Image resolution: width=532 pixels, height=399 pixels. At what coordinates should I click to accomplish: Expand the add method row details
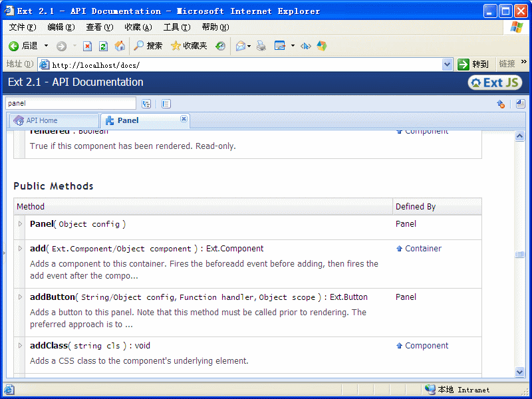20,248
